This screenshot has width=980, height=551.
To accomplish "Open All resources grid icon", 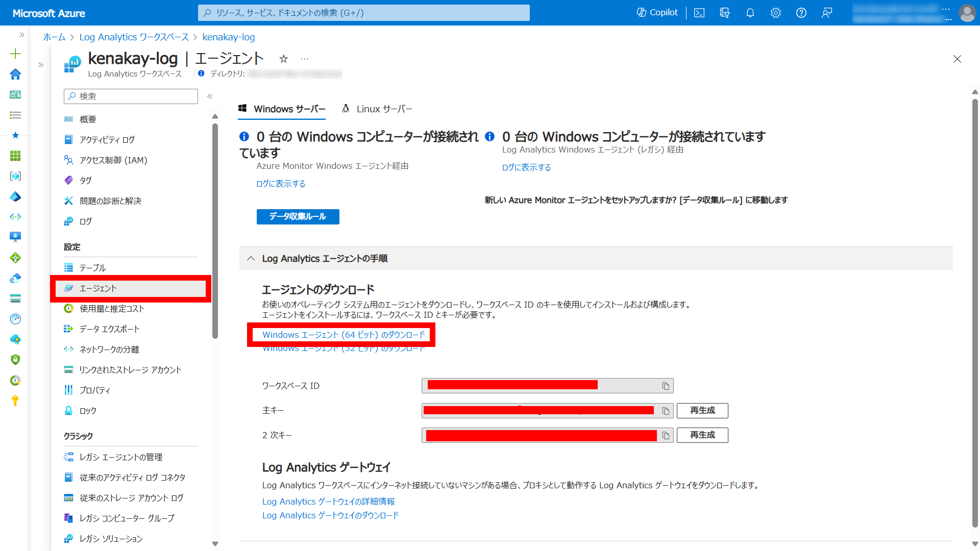I will (x=15, y=156).
